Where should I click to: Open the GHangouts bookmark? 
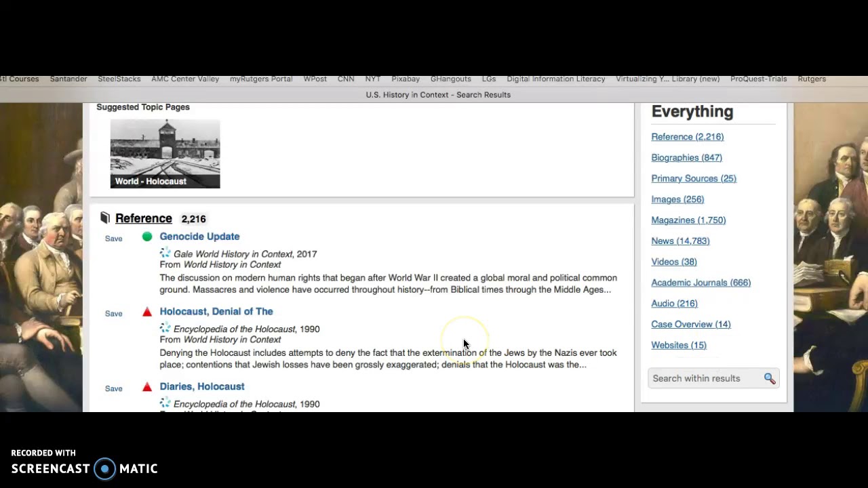451,79
